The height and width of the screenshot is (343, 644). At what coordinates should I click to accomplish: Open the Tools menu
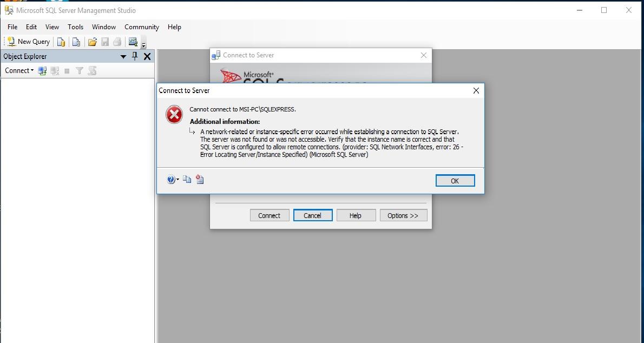[x=76, y=27]
